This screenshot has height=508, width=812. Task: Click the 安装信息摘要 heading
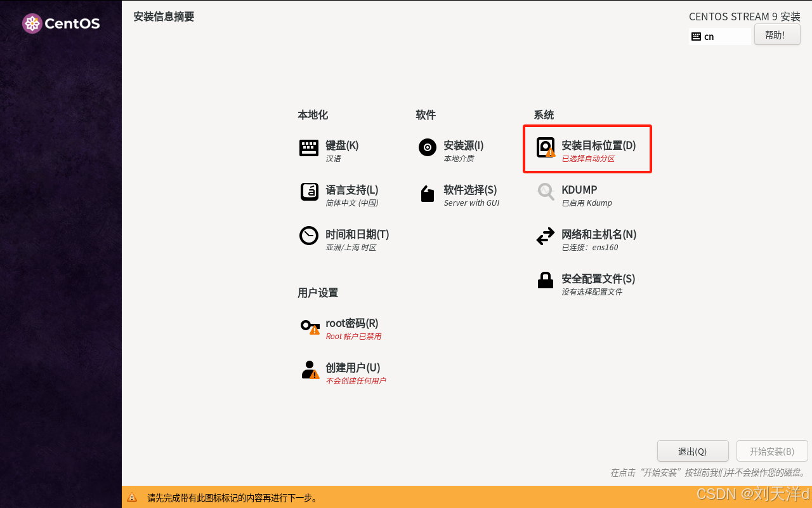164,17
